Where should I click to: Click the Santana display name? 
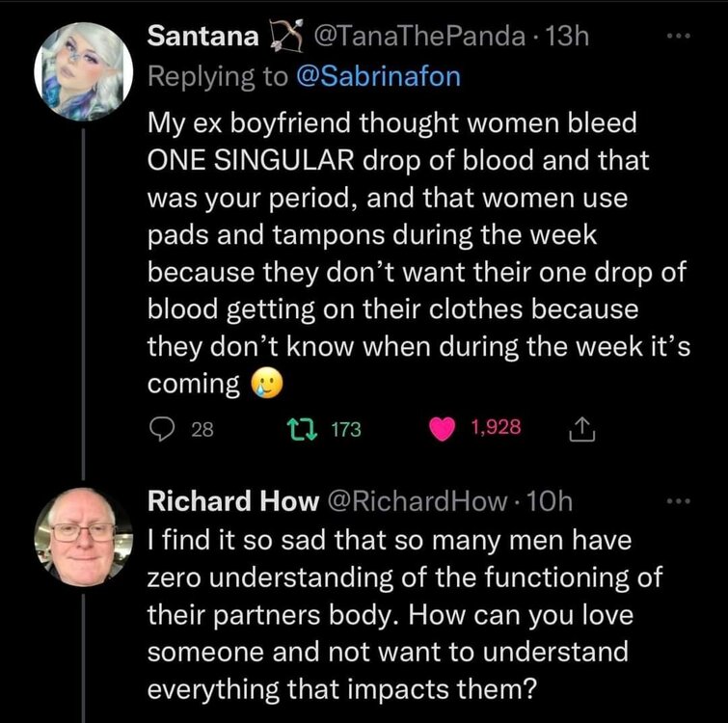tap(203, 38)
